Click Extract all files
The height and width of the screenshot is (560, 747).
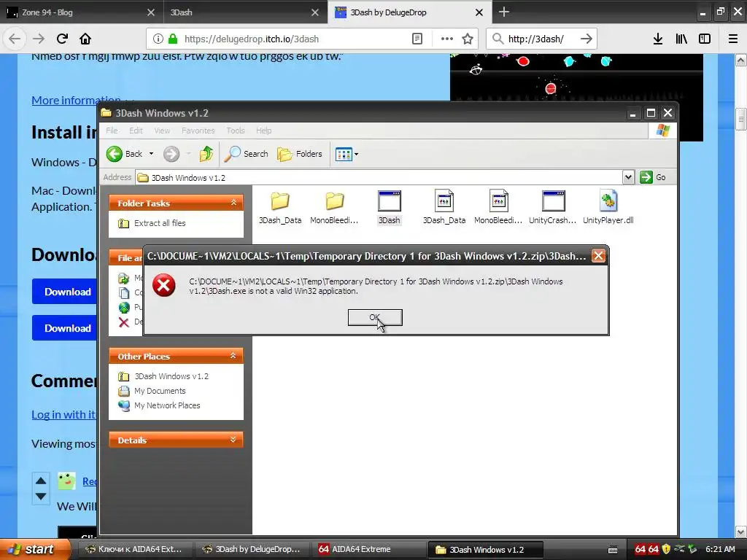(x=160, y=223)
